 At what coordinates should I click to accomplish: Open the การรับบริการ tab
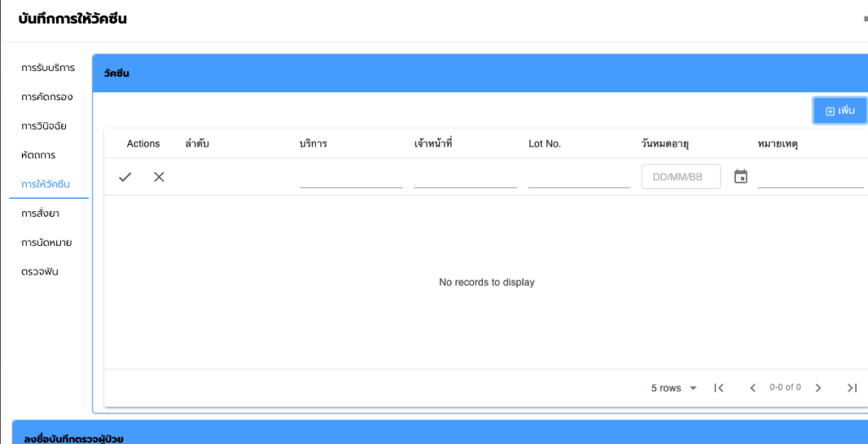48,68
